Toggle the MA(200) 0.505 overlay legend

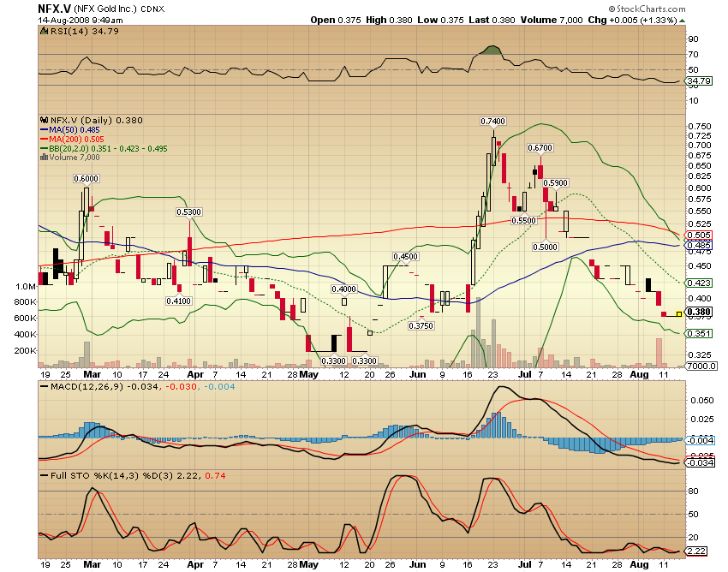tap(75, 139)
